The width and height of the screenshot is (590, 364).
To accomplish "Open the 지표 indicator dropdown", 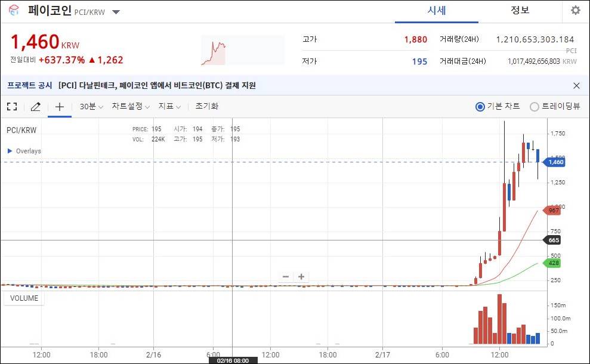I will 167,106.
